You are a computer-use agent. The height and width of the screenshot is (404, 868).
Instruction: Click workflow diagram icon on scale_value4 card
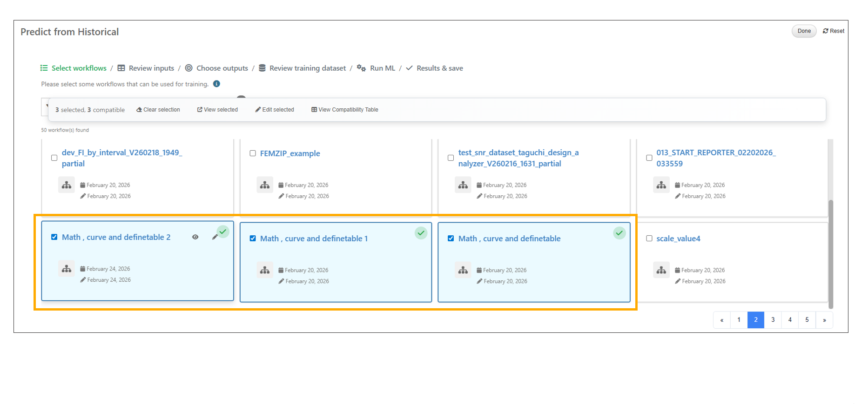coord(661,270)
